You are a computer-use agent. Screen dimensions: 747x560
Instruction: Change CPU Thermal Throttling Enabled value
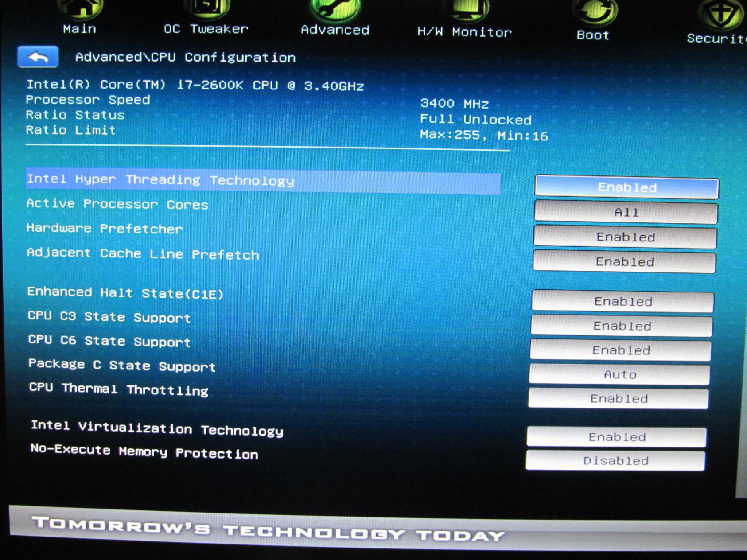point(619,399)
